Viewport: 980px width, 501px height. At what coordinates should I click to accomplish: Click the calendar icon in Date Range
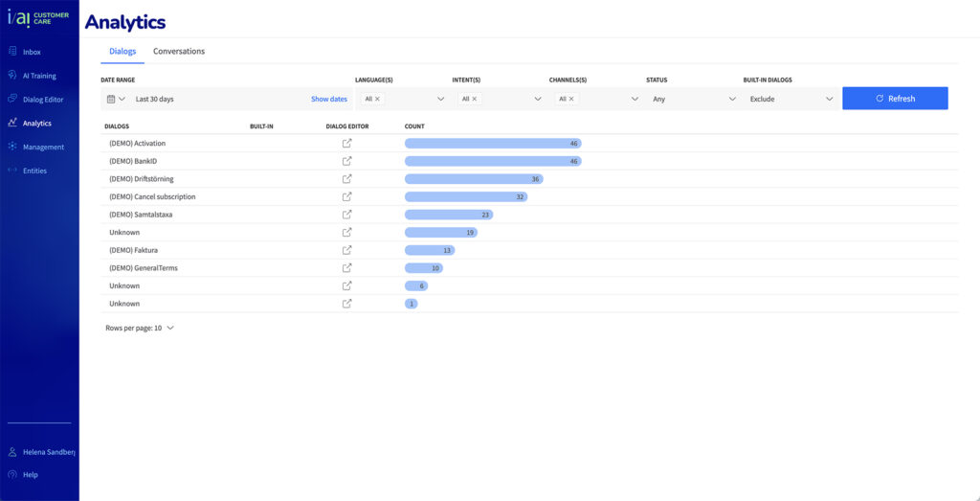111,99
